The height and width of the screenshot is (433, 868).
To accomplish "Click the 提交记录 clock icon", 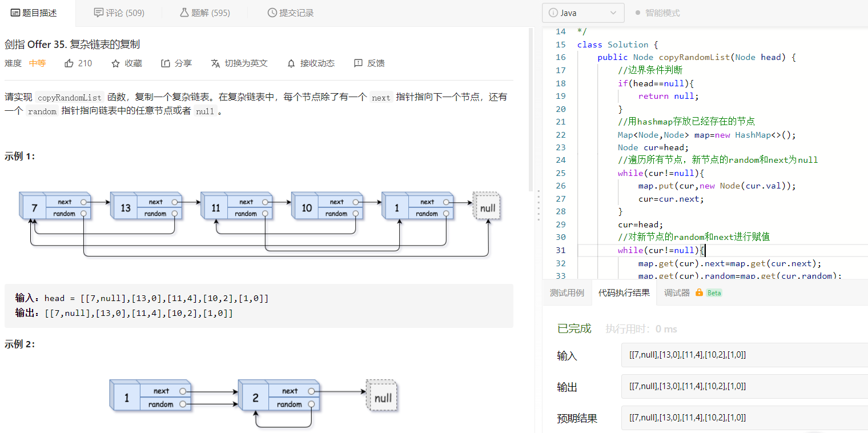I will [x=272, y=13].
